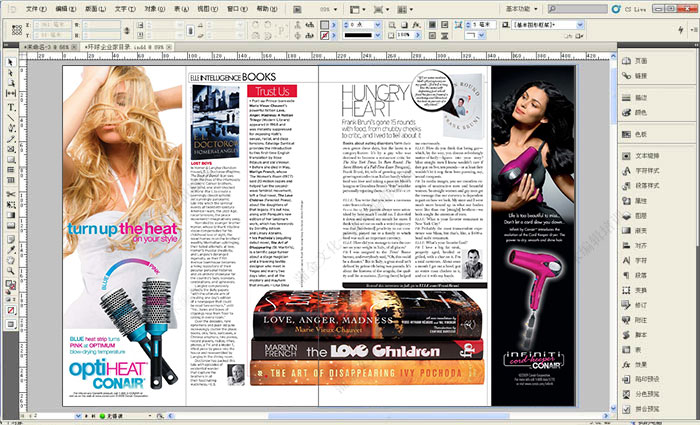
Task: Open the 段落样式 (Paragraph Styles) panel
Action: point(641,186)
